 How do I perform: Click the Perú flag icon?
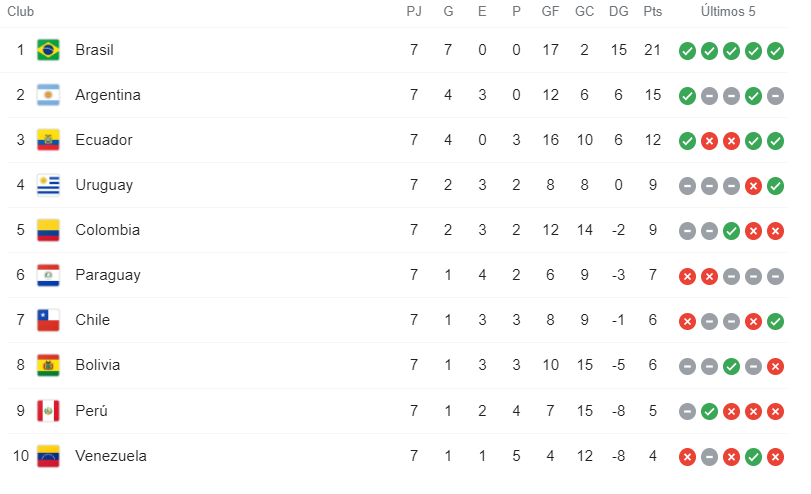(x=48, y=411)
